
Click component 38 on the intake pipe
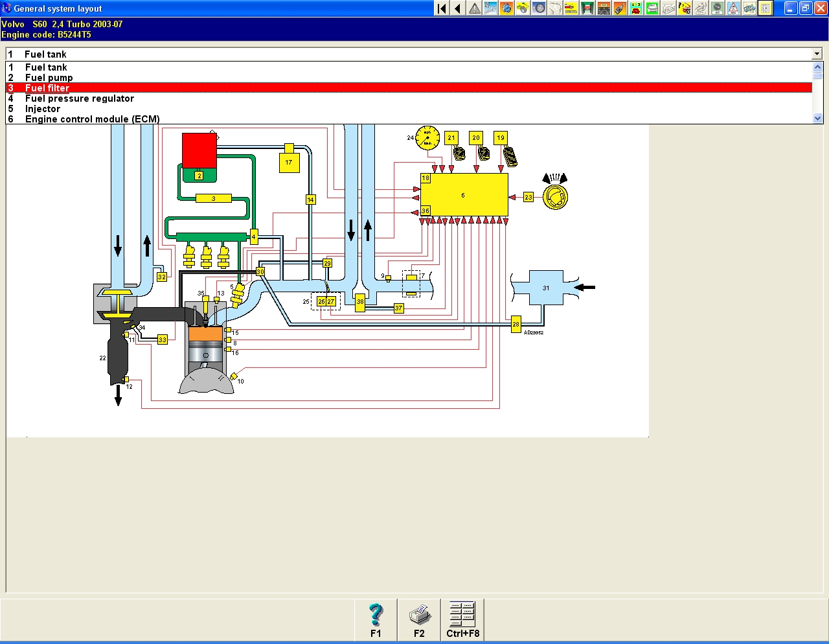tap(360, 302)
